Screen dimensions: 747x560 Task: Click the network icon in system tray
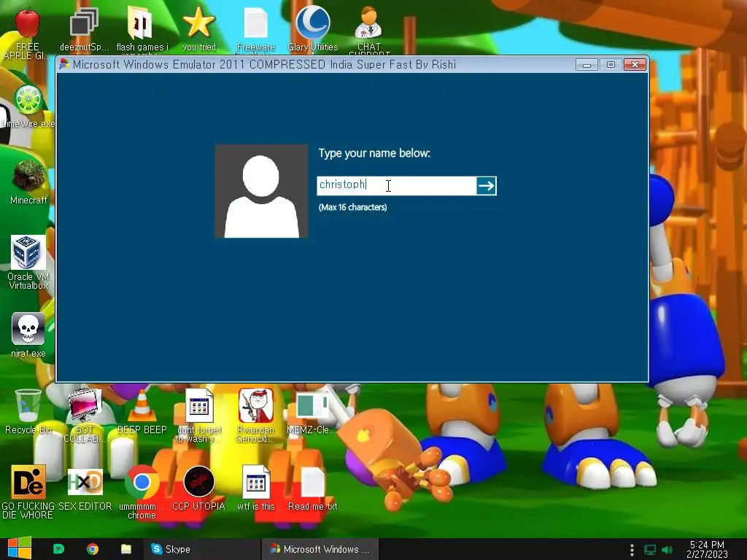tap(650, 550)
